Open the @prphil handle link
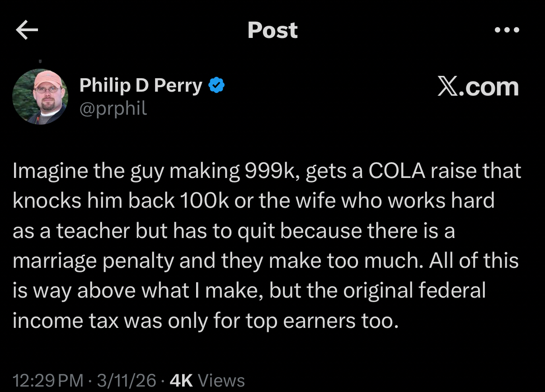Viewport: 545px width, 392px height. 113,108
